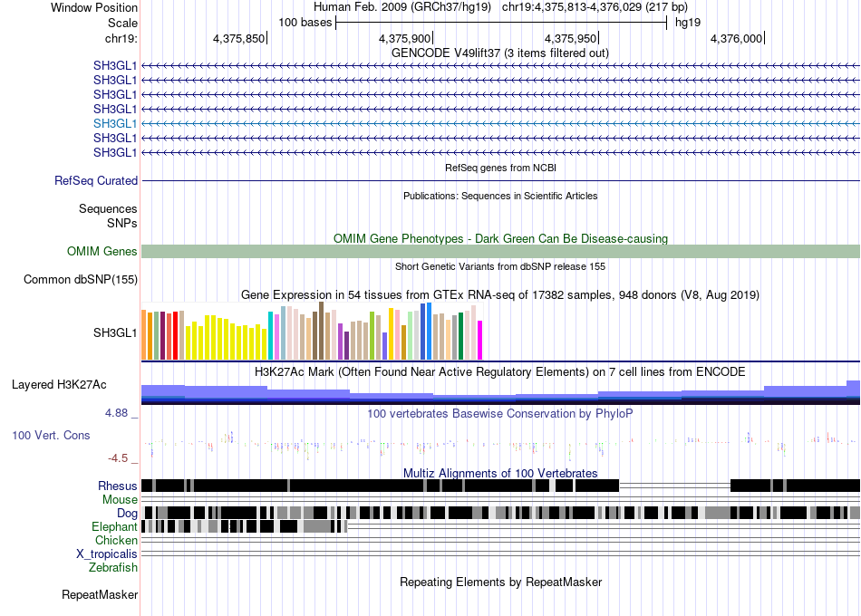Click the Dog species label

point(127,514)
